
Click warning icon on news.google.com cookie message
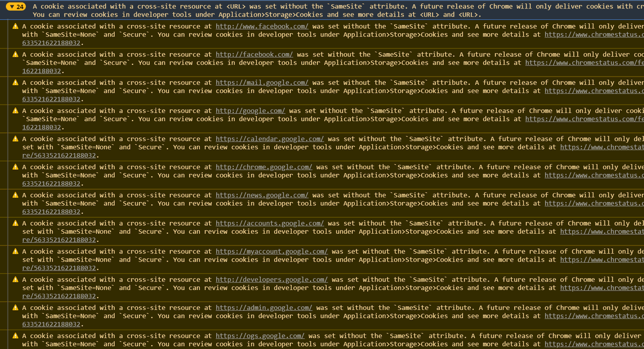click(16, 195)
